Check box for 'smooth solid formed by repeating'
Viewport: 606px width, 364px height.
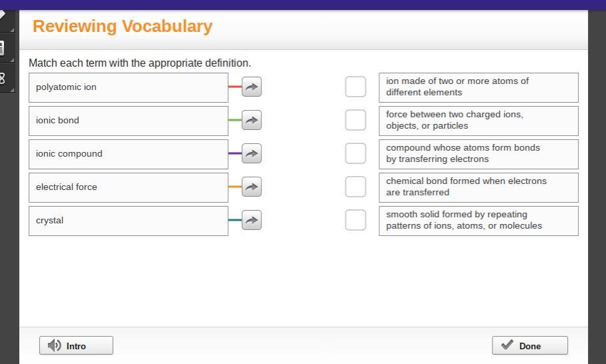(355, 220)
